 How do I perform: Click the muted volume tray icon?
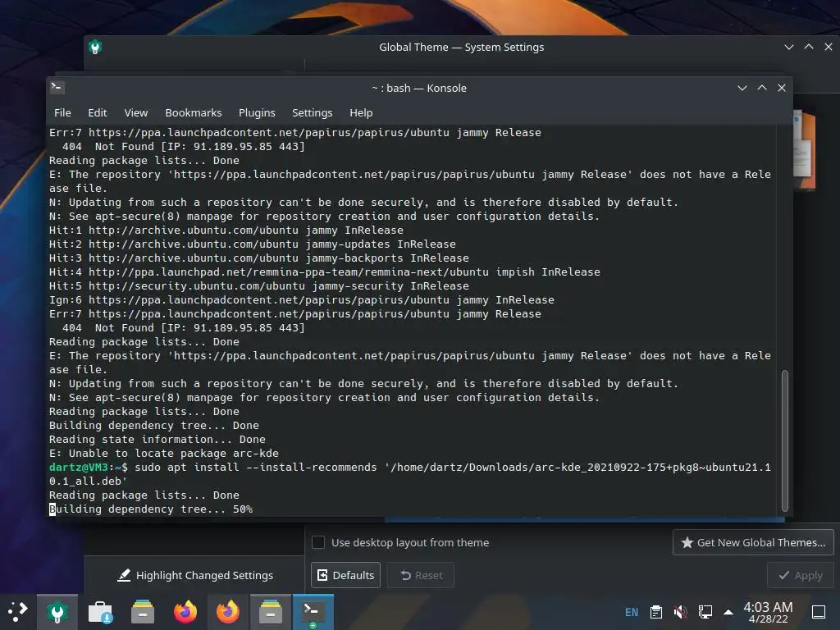coord(680,612)
